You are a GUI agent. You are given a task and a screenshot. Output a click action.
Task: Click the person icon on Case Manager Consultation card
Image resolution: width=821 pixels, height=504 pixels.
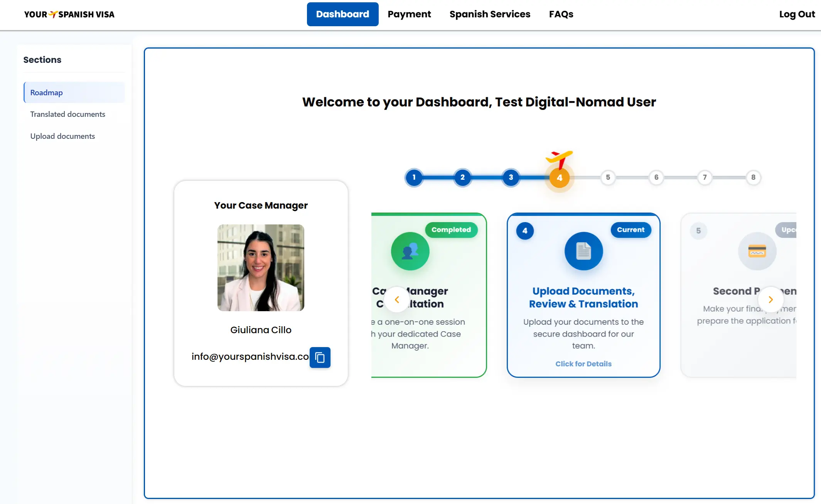410,251
